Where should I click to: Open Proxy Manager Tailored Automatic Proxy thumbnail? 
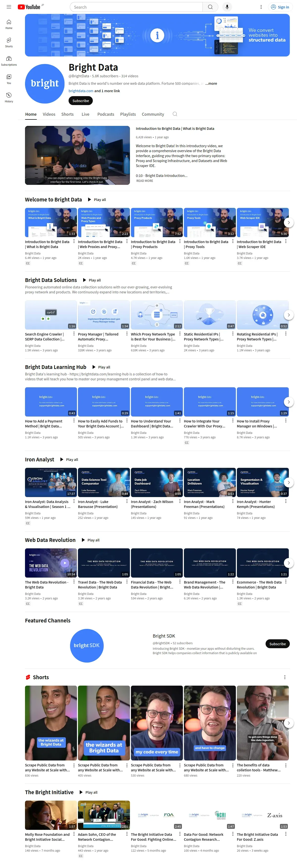[x=104, y=315]
